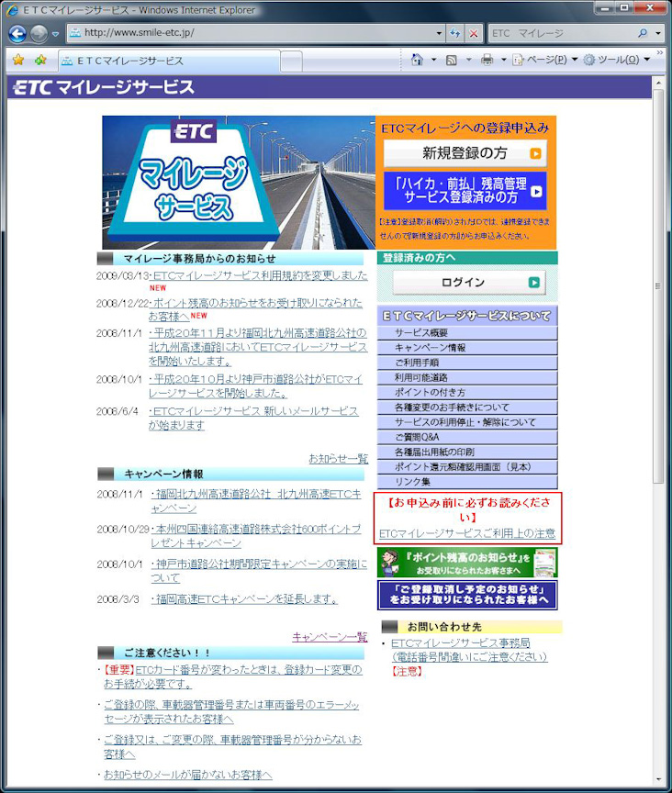
Task: Click the browser Forward arrow button
Action: tap(39, 34)
